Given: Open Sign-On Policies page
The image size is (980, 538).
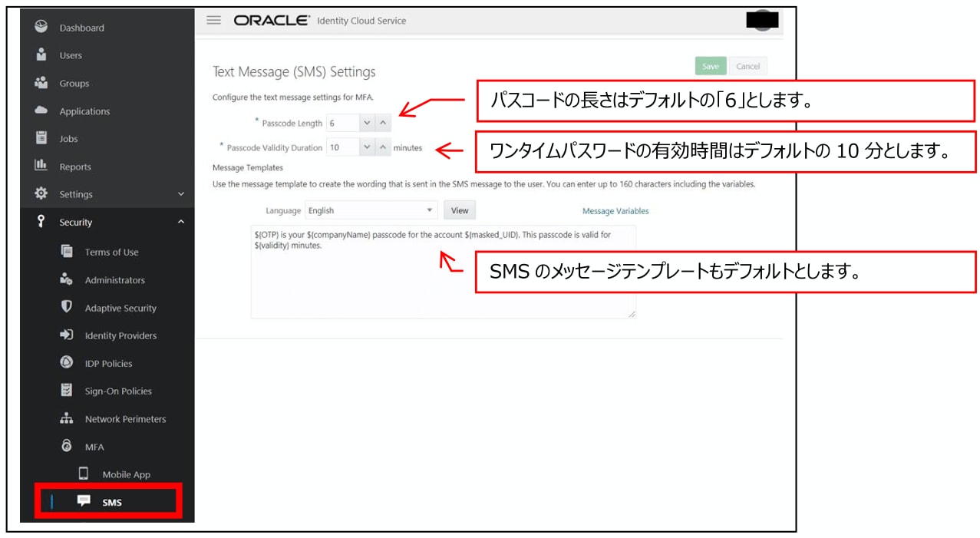Looking at the screenshot, I should [118, 391].
